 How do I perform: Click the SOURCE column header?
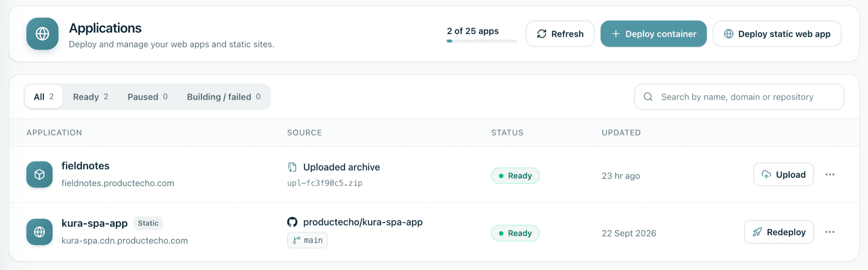click(304, 133)
